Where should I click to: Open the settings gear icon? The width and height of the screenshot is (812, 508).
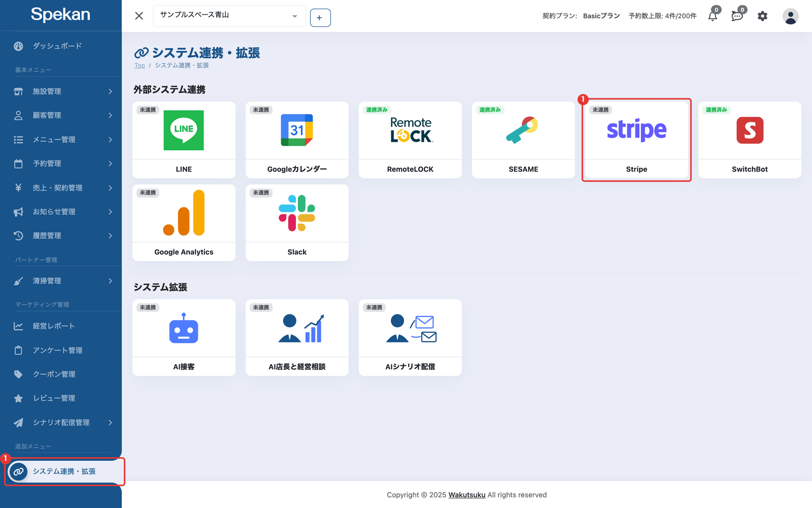pyautogui.click(x=762, y=16)
